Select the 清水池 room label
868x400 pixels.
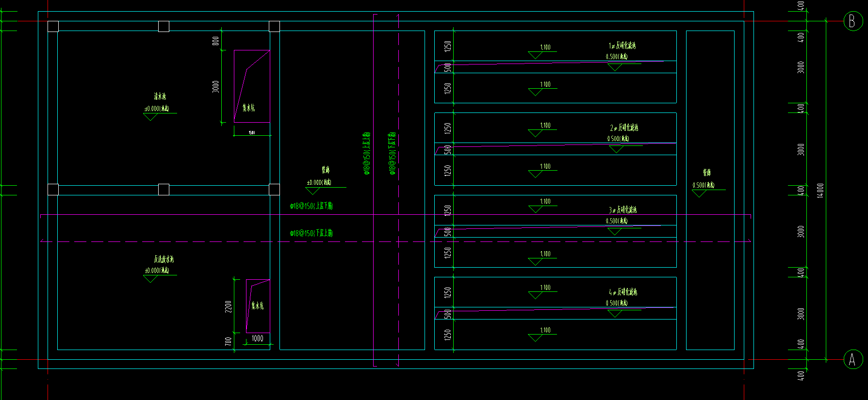pos(160,96)
